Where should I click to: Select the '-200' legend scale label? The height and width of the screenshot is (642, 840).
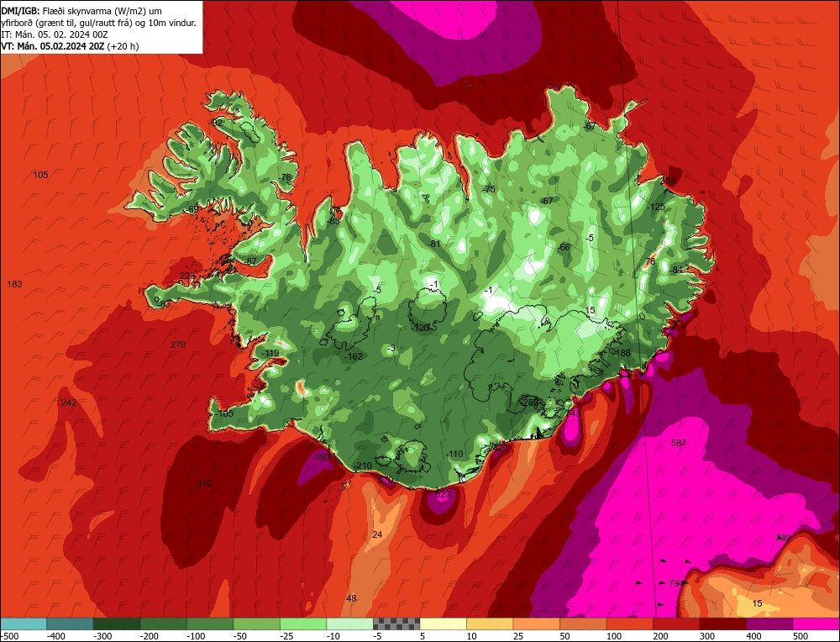[150, 636]
